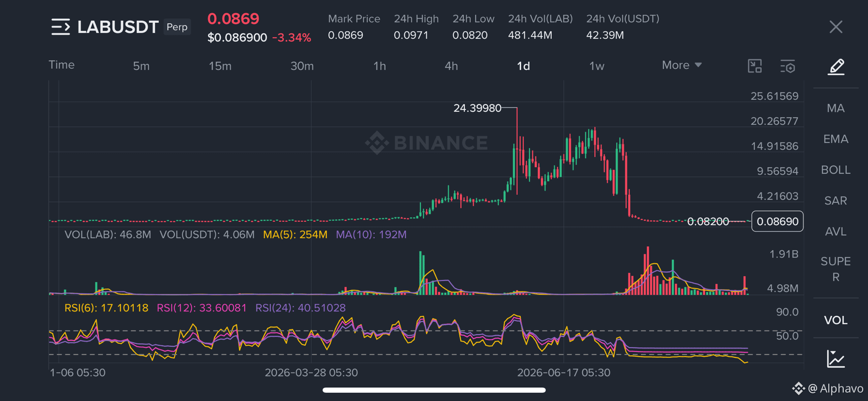Tap the current price label 0.08690
This screenshot has height=401, width=868.
pos(777,221)
